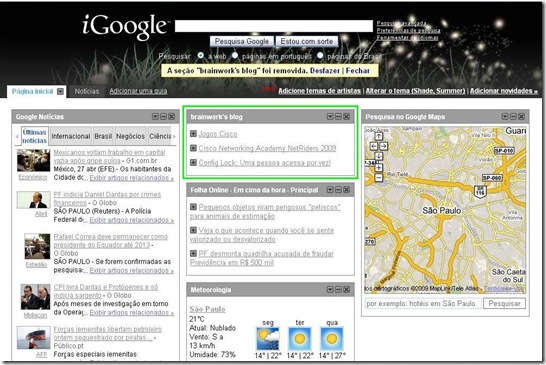Delete the brainwork's blog gadget
546x365 pixels.
(346, 117)
